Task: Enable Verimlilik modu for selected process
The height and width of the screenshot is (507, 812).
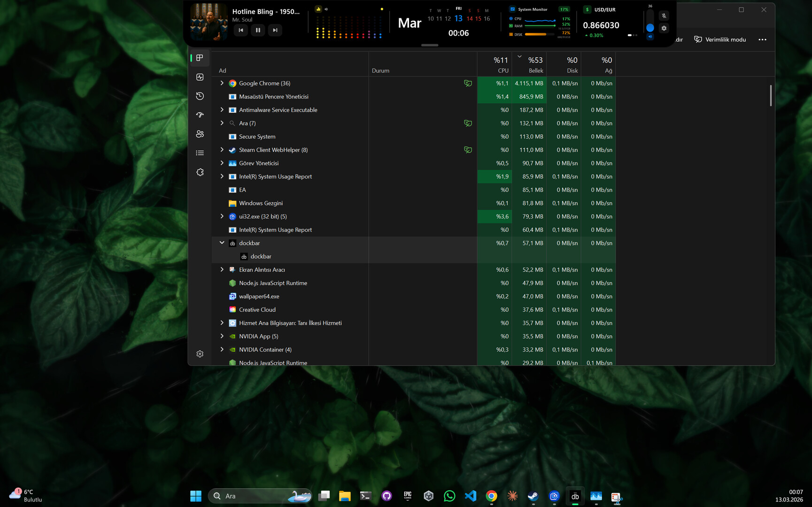Action: (x=719, y=39)
